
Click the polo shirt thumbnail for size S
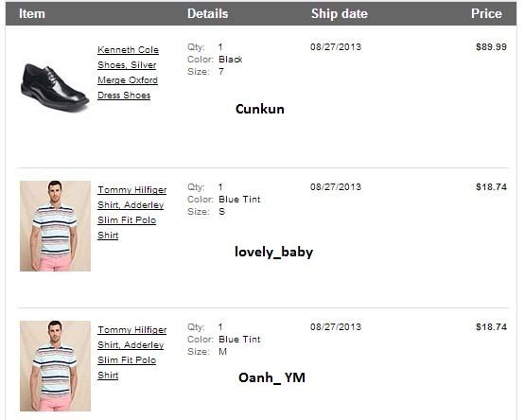[55, 226]
